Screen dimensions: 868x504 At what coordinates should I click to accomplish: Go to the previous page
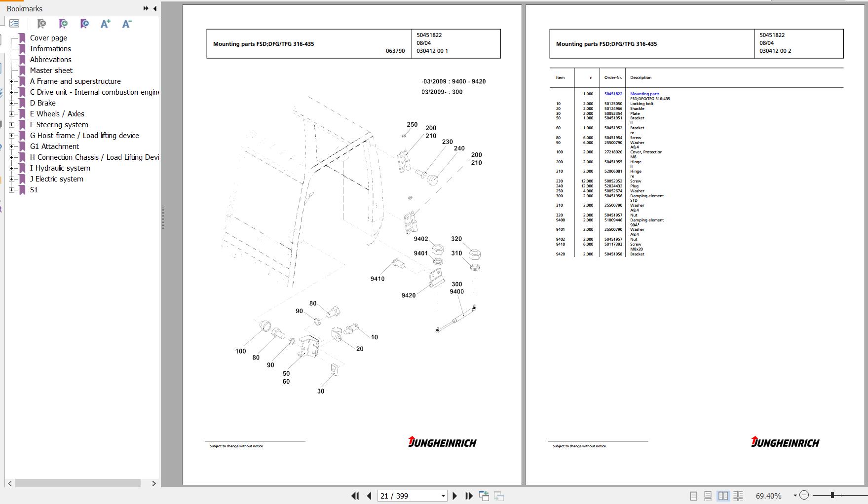pos(369,496)
